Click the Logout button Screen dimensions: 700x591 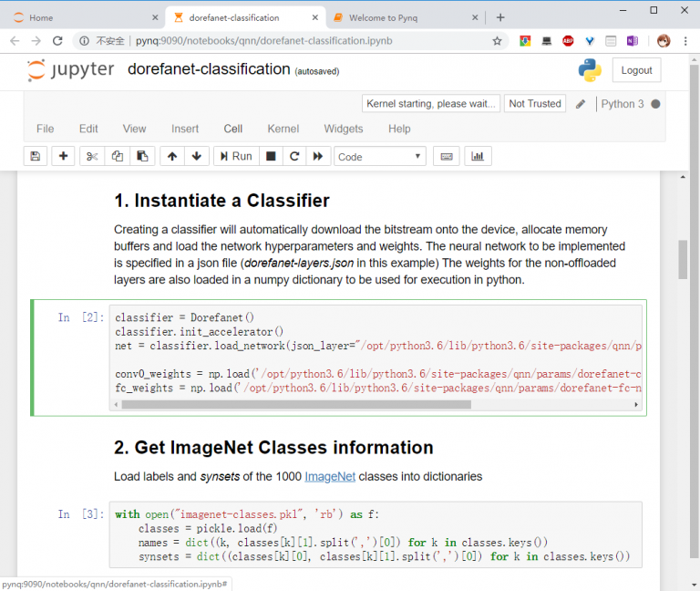point(636,70)
